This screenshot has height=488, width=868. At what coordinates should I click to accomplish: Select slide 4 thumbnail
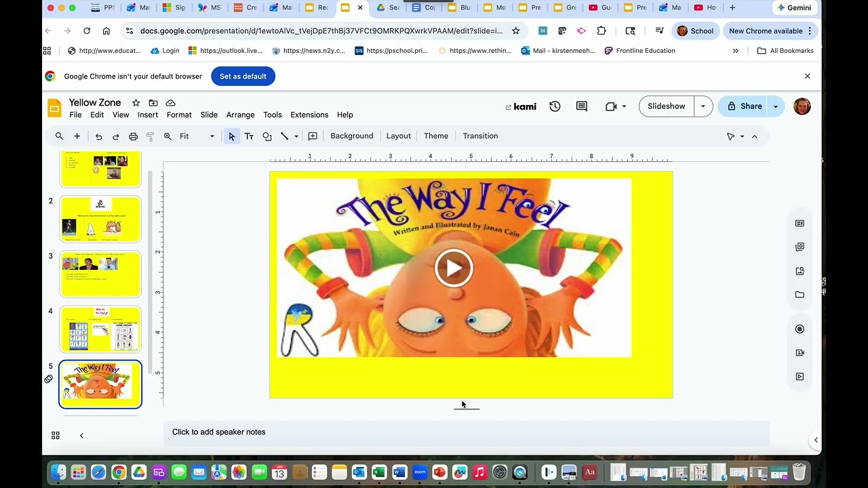pyautogui.click(x=100, y=329)
